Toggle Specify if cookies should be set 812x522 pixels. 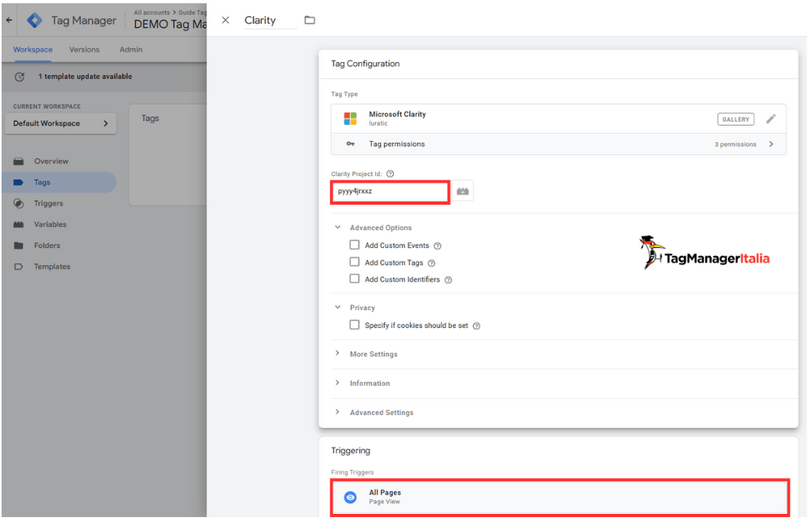pyautogui.click(x=354, y=325)
